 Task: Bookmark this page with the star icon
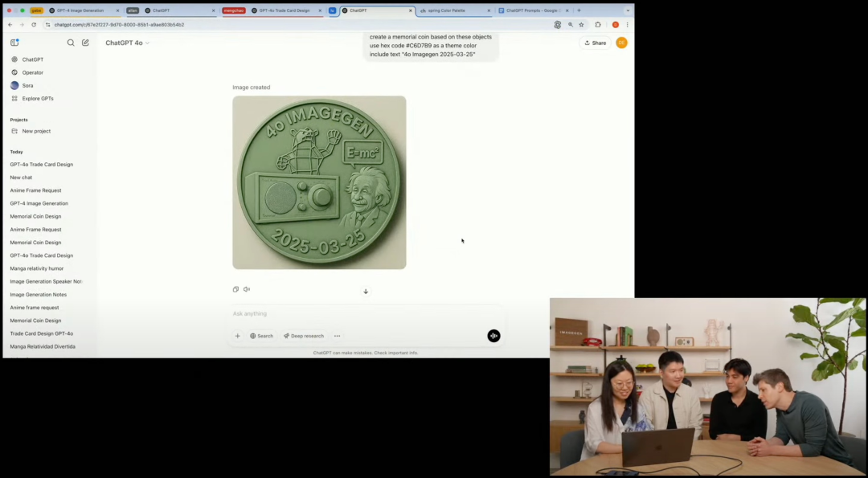581,25
